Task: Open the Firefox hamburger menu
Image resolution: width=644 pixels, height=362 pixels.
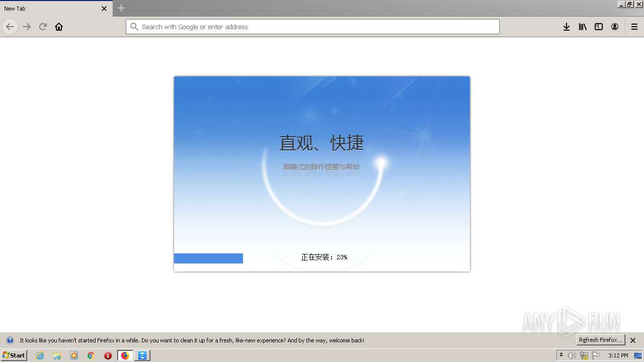Action: click(x=634, y=27)
